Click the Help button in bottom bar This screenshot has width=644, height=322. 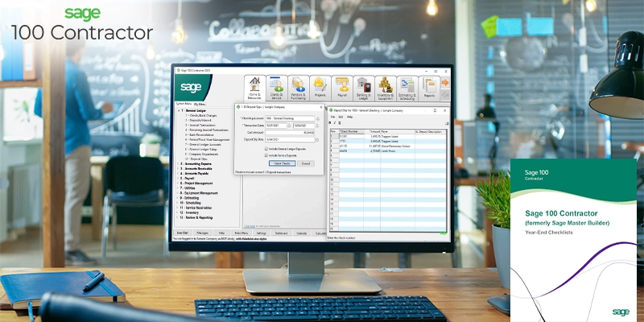(x=222, y=233)
